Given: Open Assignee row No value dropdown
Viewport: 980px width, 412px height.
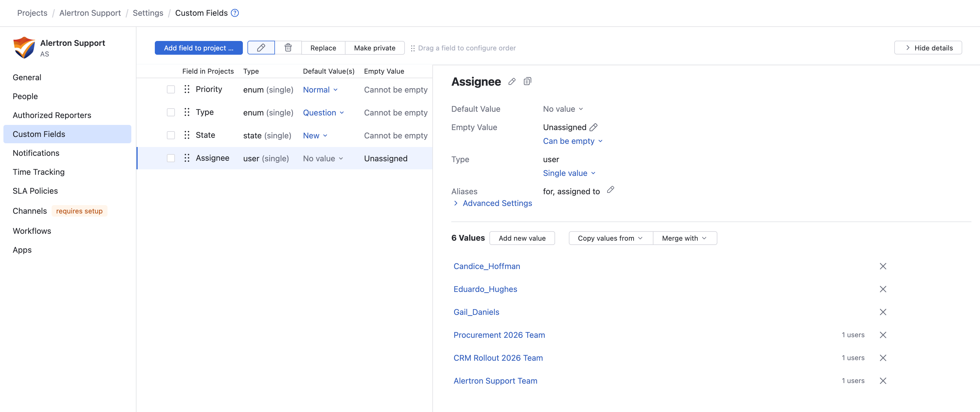Looking at the screenshot, I should click(323, 158).
